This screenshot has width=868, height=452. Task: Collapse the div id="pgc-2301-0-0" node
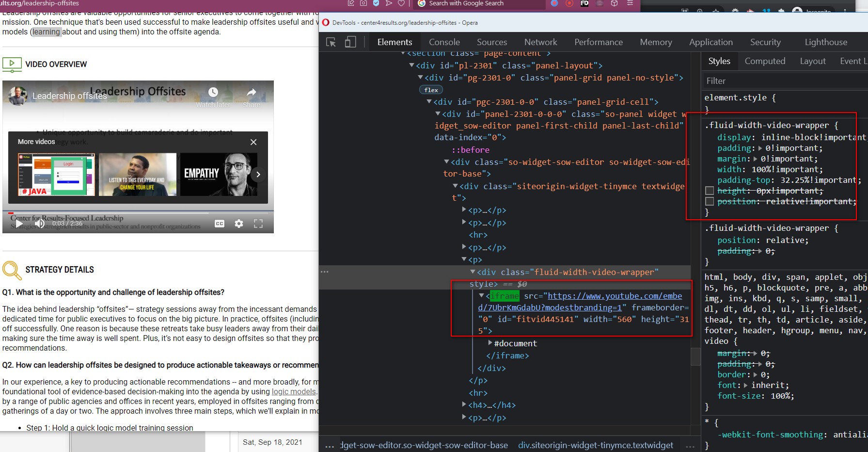point(429,101)
